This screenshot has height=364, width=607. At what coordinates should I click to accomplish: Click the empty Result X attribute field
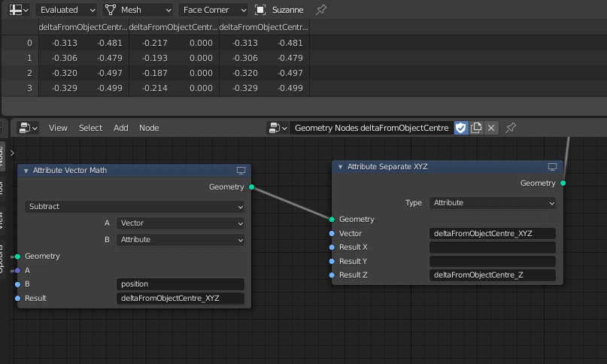493,247
